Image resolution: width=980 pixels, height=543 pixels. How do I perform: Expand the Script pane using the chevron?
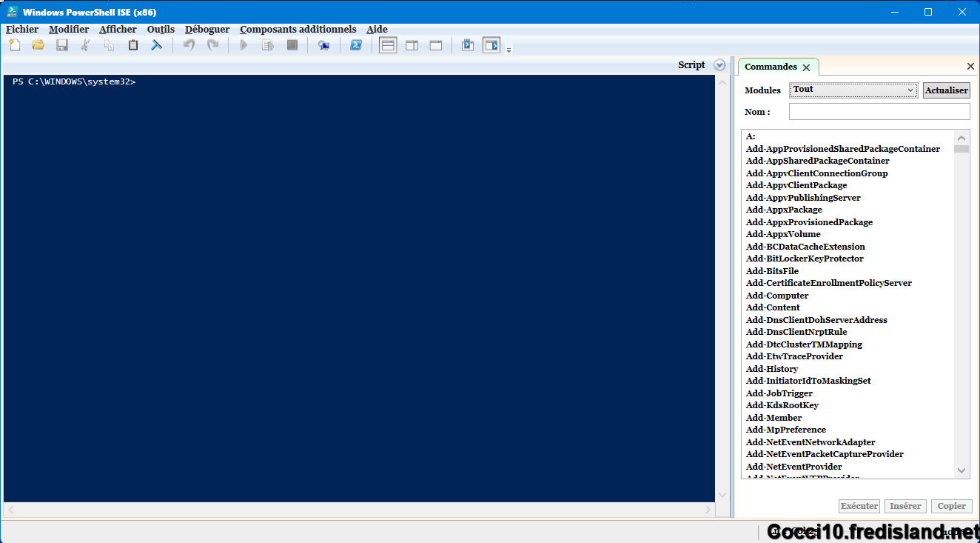719,65
